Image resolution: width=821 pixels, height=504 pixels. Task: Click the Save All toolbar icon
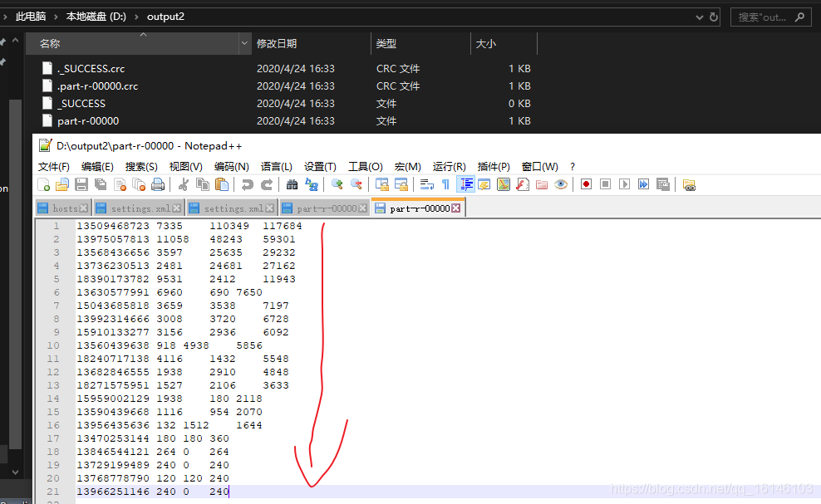[x=101, y=184]
